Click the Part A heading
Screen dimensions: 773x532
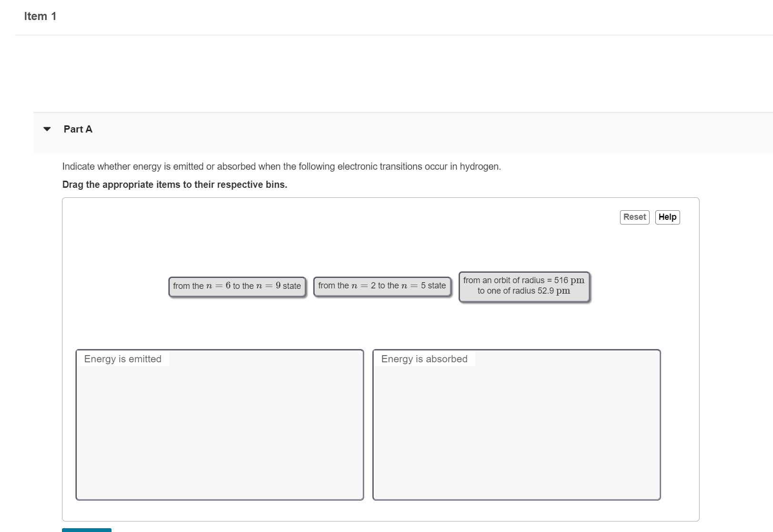pyautogui.click(x=78, y=129)
